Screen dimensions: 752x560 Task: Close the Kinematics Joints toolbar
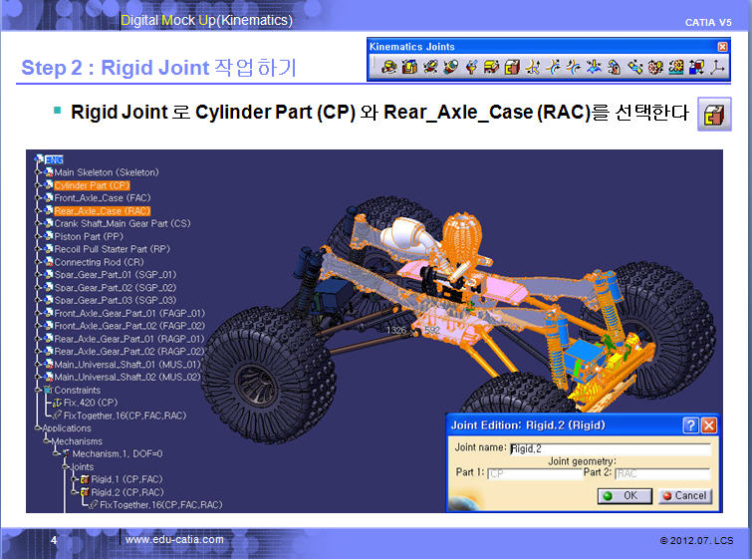[x=722, y=47]
